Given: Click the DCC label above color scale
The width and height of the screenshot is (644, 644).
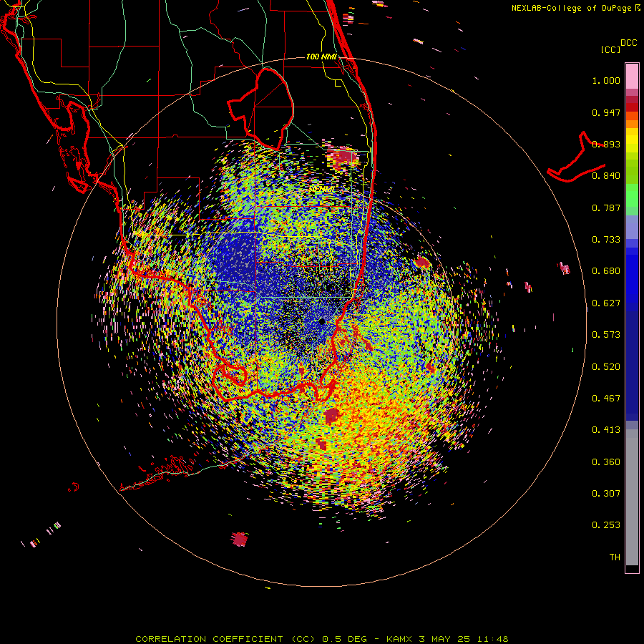Looking at the screenshot, I should [x=628, y=43].
